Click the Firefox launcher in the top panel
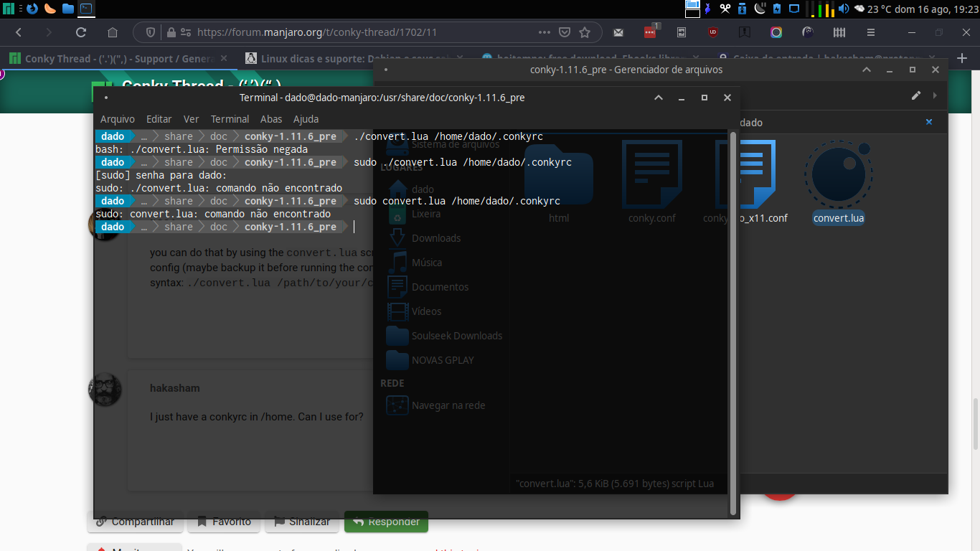Viewport: 980px width, 551px height. click(x=32, y=9)
